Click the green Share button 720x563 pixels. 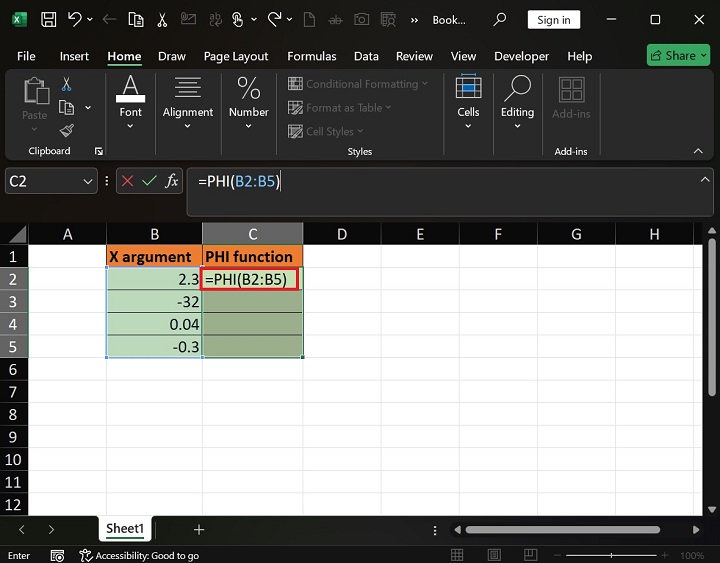678,56
